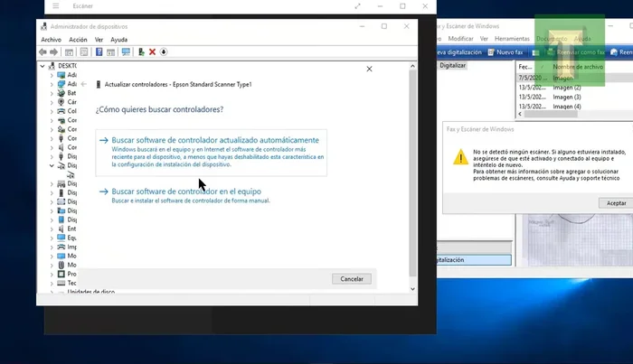Select the Imagen (4) file row

click(575, 107)
